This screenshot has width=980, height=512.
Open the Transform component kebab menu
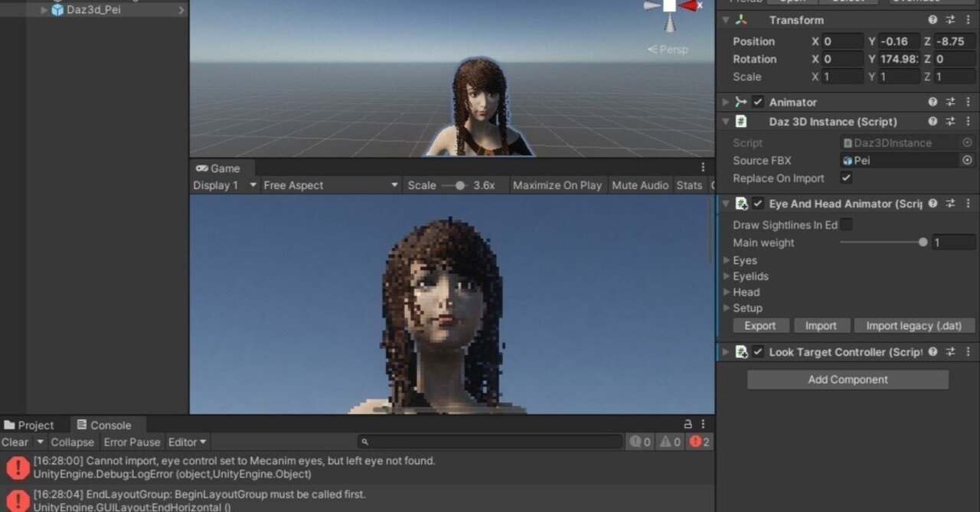(969, 20)
